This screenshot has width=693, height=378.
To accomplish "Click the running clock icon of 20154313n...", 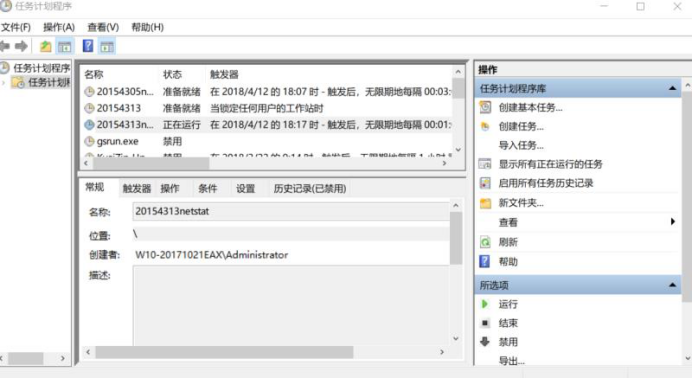I will click(x=89, y=125).
